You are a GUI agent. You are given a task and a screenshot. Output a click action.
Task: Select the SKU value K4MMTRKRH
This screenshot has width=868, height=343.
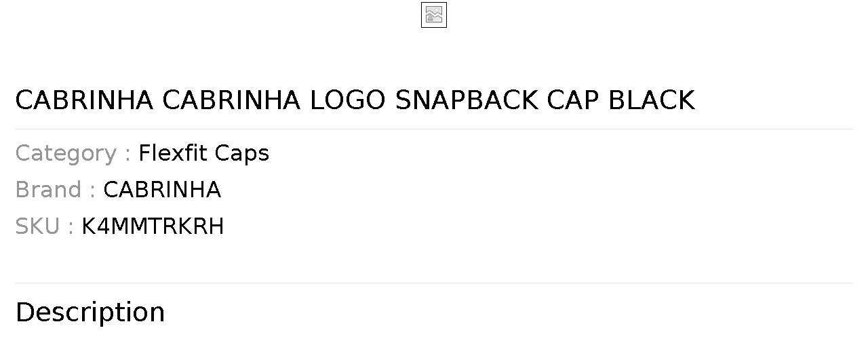(153, 226)
